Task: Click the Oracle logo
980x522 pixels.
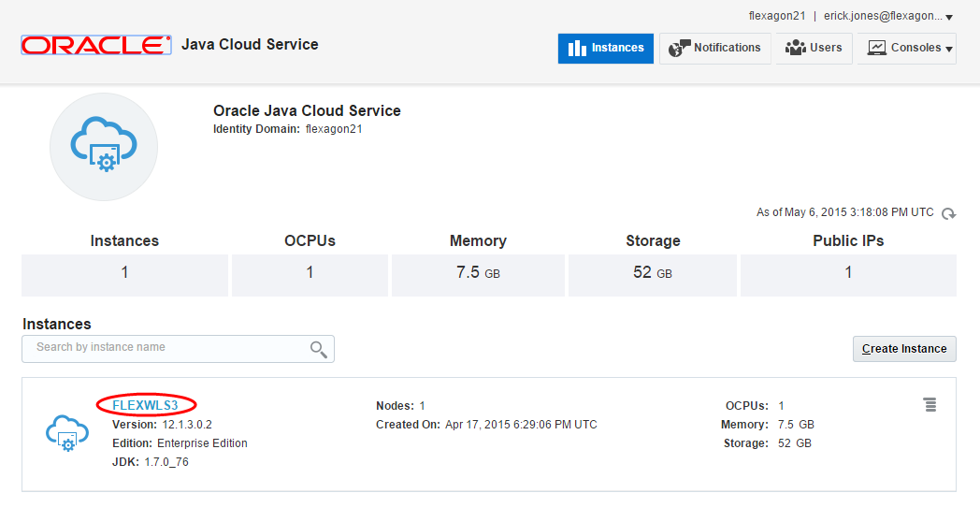Action: [96, 45]
